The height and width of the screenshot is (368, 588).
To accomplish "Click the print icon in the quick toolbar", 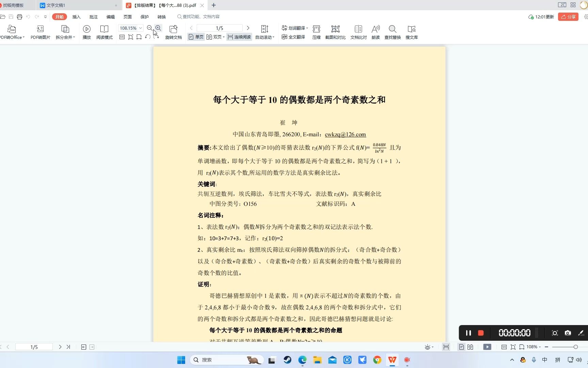I will tap(19, 17).
